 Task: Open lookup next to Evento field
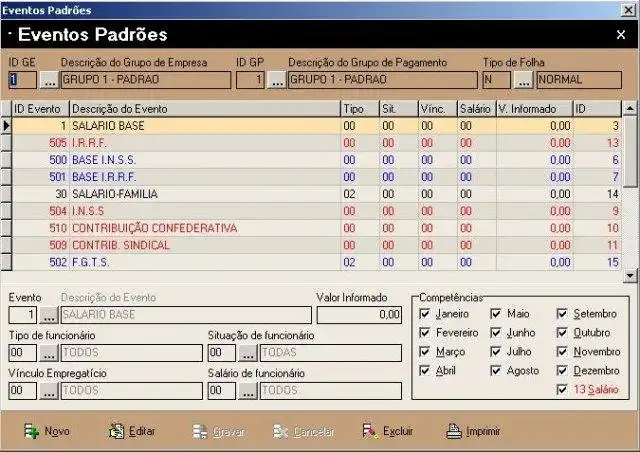49,315
